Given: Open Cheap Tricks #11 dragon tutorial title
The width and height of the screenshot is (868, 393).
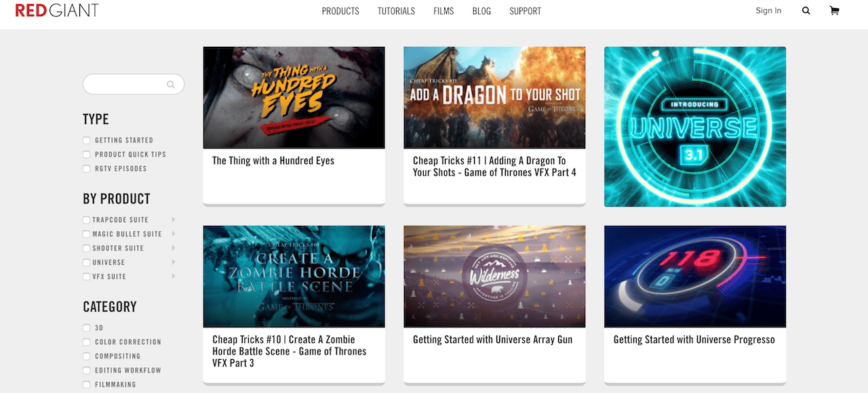Looking at the screenshot, I should [494, 167].
